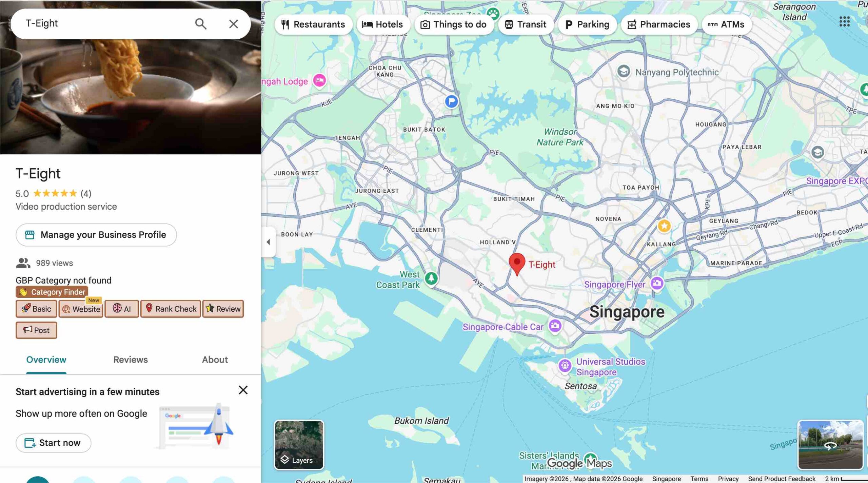Filter map by Restaurants
Image resolution: width=868 pixels, height=483 pixels.
click(313, 24)
